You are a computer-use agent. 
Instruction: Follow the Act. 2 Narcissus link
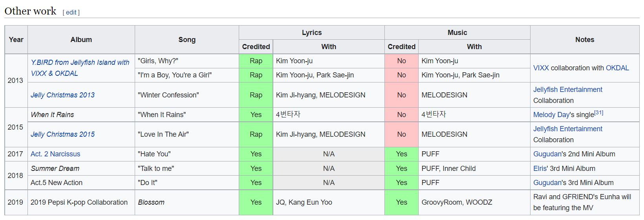coord(55,154)
